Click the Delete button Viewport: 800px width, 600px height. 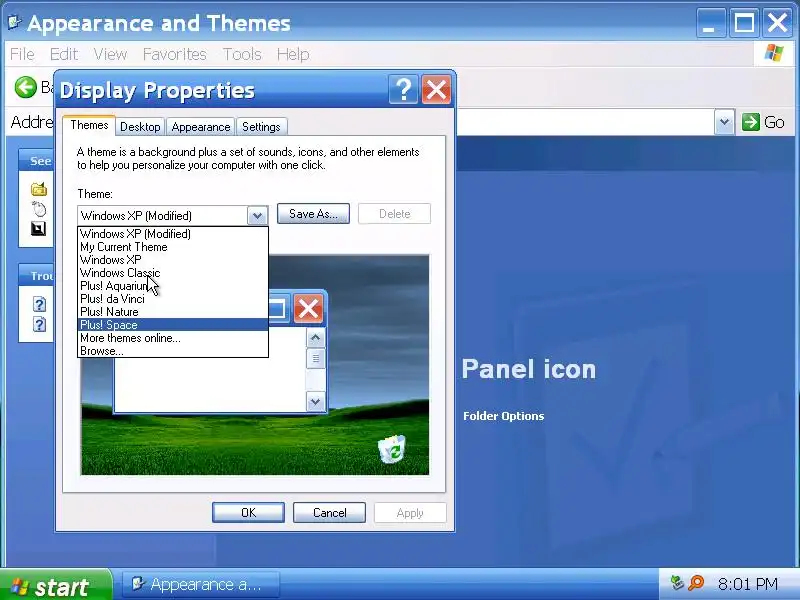point(394,214)
